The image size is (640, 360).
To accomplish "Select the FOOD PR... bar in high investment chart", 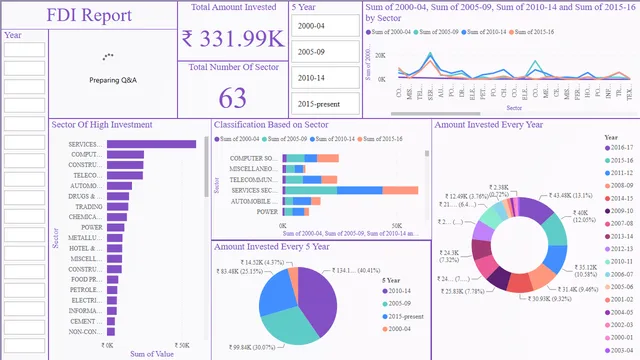I will point(113,280).
